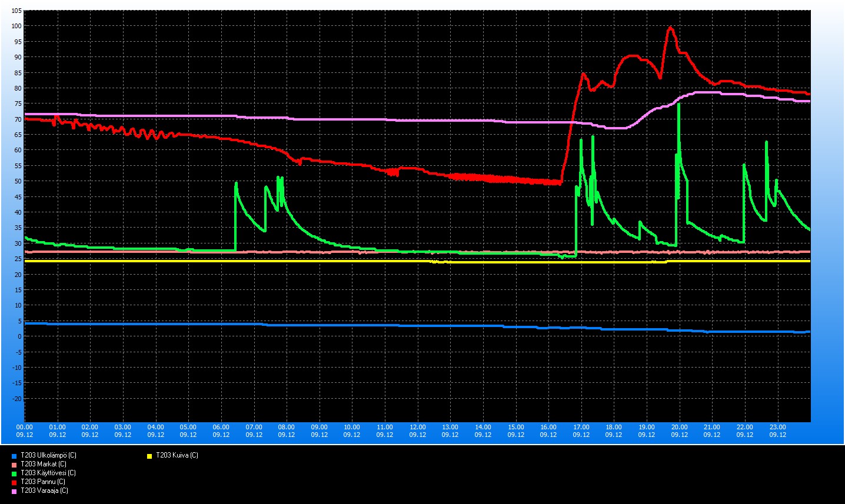The width and height of the screenshot is (845, 504).
Task: Click the salmon Markat legend color square
Action: (x=14, y=465)
